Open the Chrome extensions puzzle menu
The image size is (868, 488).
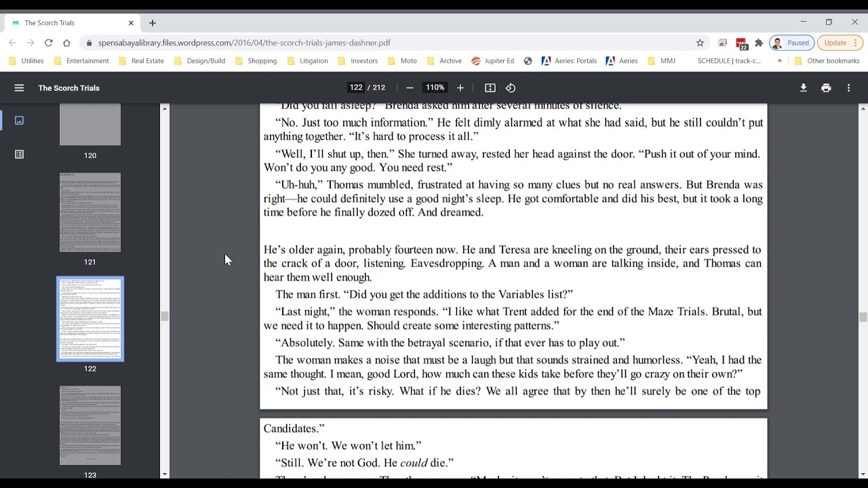[759, 43]
